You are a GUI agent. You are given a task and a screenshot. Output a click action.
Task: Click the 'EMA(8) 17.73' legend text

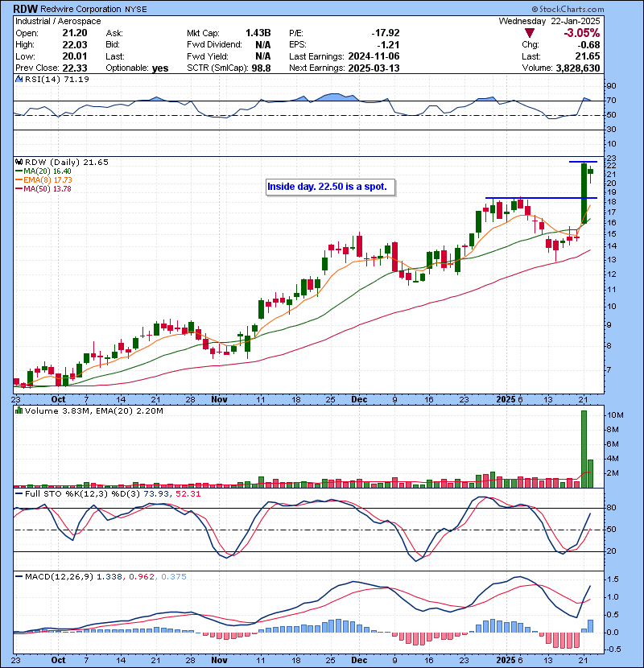point(47,179)
